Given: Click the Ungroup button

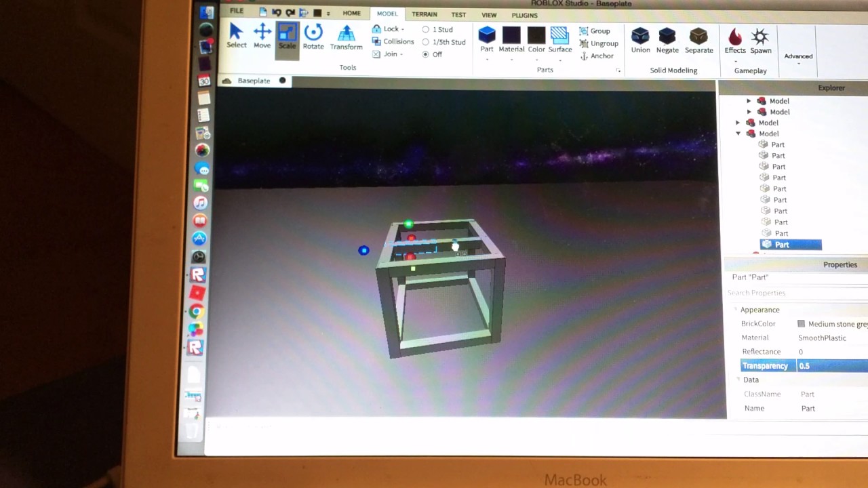Looking at the screenshot, I should pyautogui.click(x=599, y=43).
